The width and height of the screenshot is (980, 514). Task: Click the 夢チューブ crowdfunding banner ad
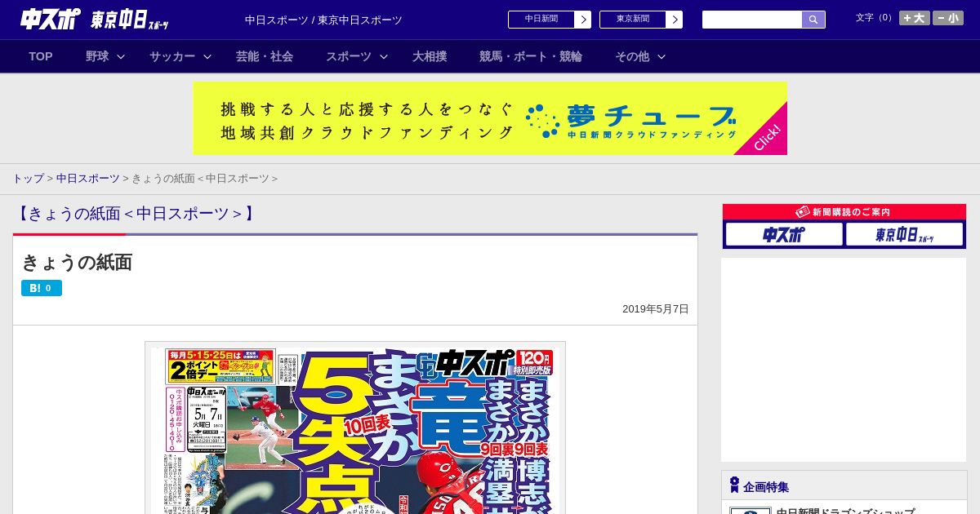click(490, 118)
